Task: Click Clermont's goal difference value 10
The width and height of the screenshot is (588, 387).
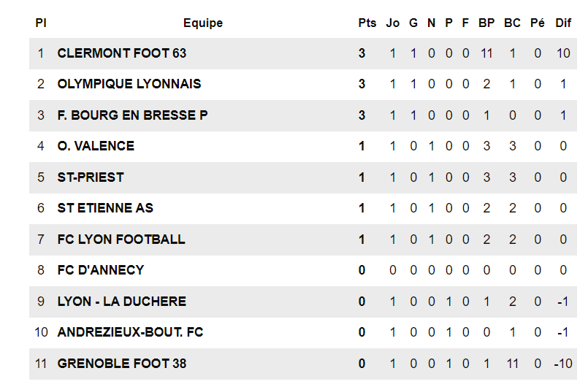Action: (563, 53)
